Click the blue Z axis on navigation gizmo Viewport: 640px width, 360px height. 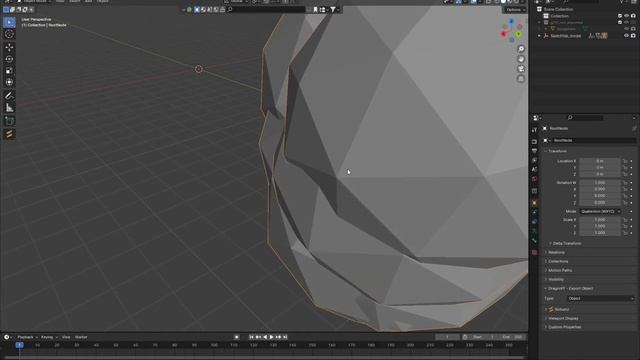tap(511, 21)
